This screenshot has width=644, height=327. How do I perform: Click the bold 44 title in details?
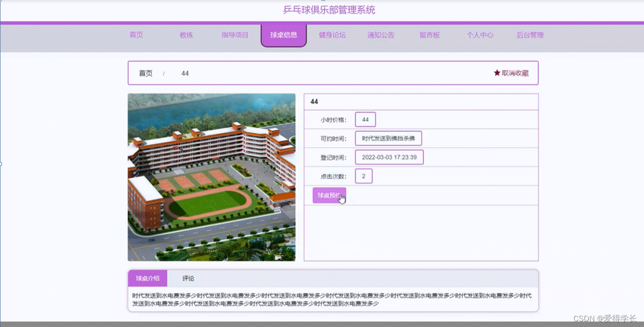tap(314, 102)
